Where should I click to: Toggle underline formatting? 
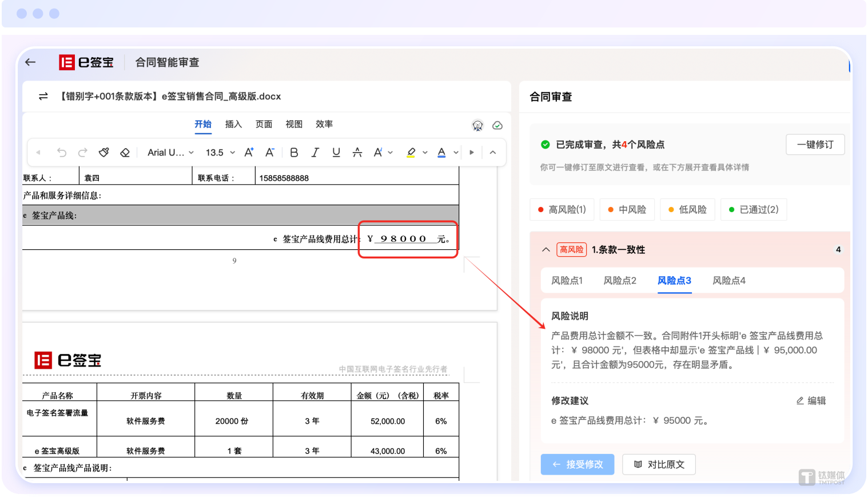(336, 152)
